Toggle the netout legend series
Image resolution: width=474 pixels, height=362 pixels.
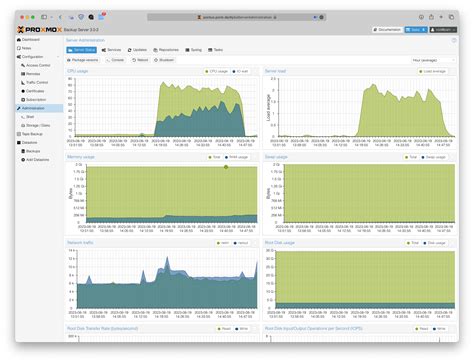click(x=241, y=243)
